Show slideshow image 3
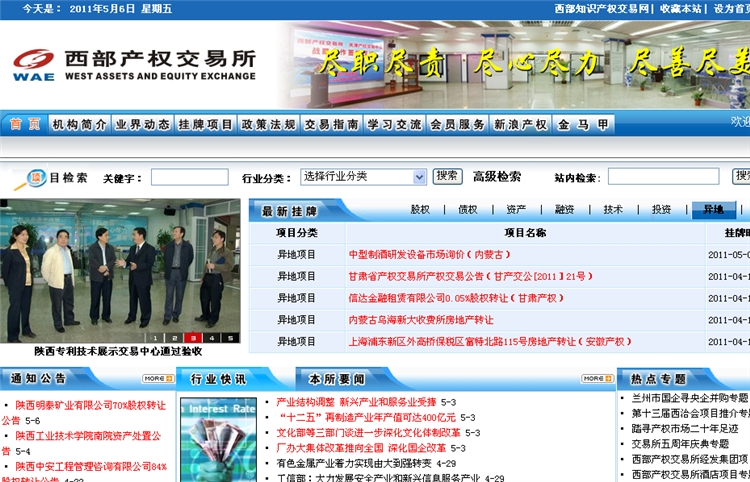The image size is (750, 482). 193,338
